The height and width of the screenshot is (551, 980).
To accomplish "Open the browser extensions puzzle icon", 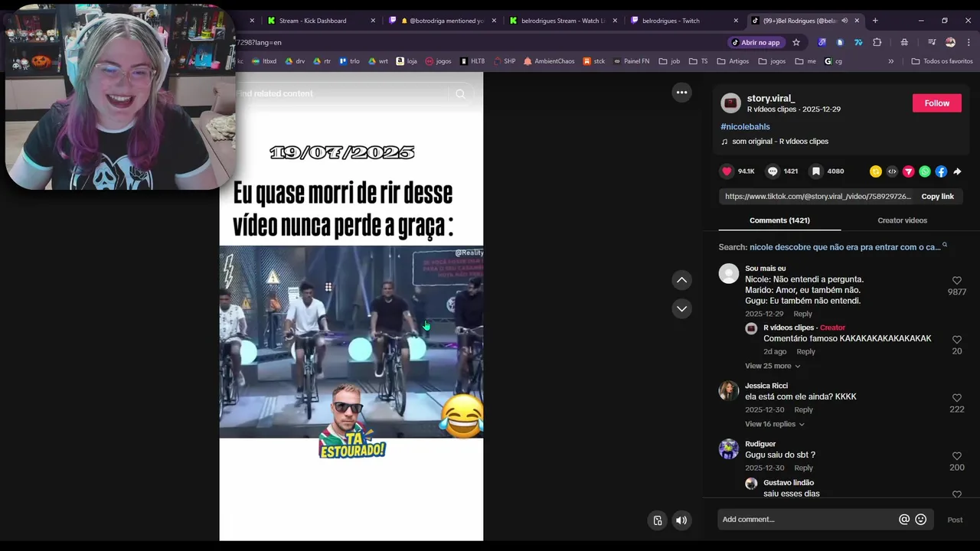I will 877,42.
